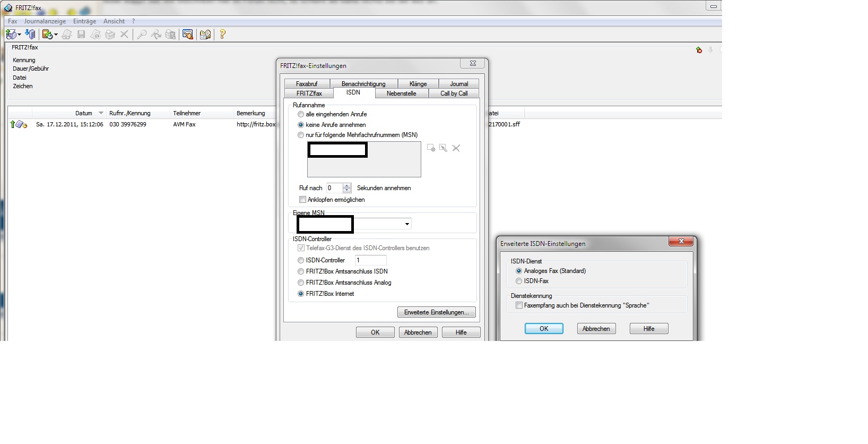Screen dimensions: 868x444
Task: Select 'nur für folgende Mehrfachrufnummern' option
Action: [301, 135]
